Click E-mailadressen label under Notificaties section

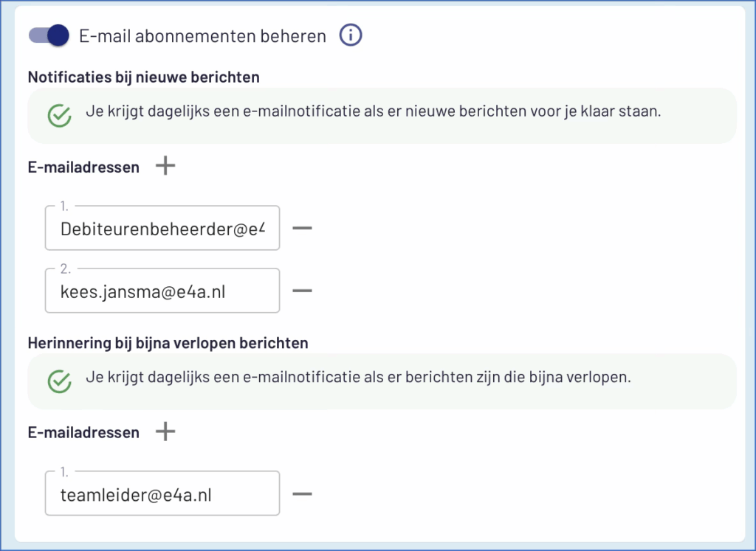pyautogui.click(x=83, y=167)
